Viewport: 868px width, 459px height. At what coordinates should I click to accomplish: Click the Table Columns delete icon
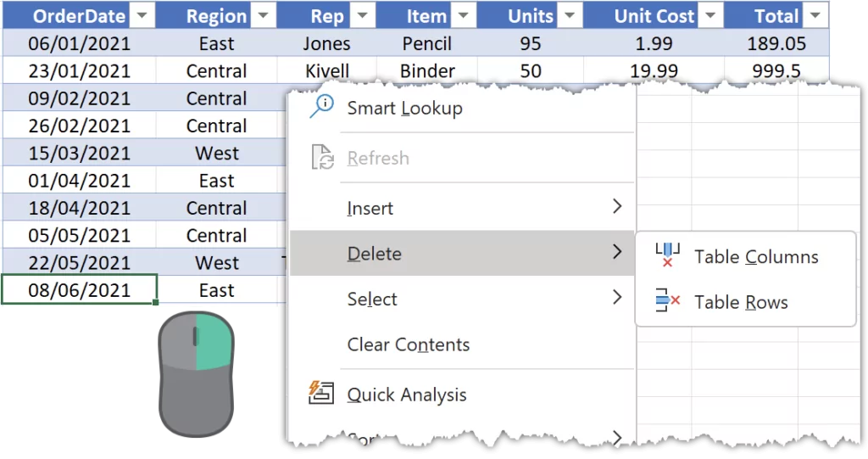668,255
